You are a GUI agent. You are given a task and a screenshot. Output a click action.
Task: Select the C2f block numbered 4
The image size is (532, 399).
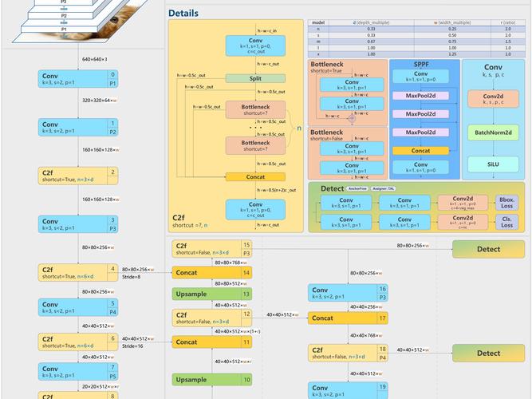78,273
